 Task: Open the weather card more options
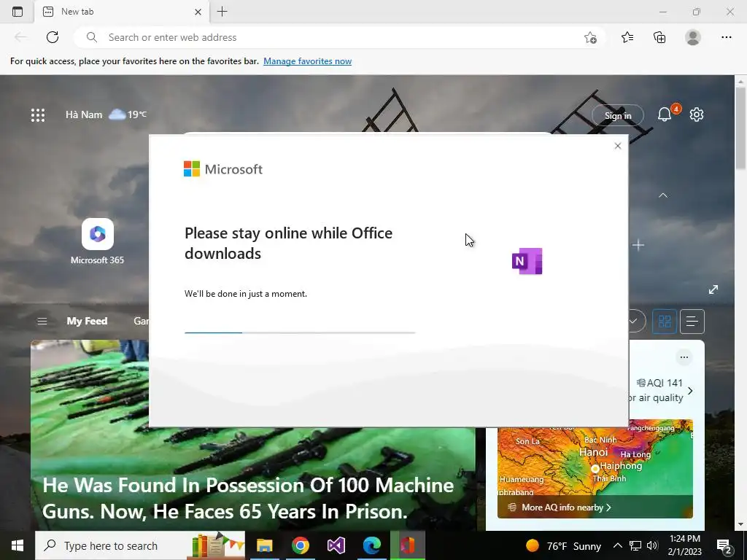pyautogui.click(x=684, y=357)
